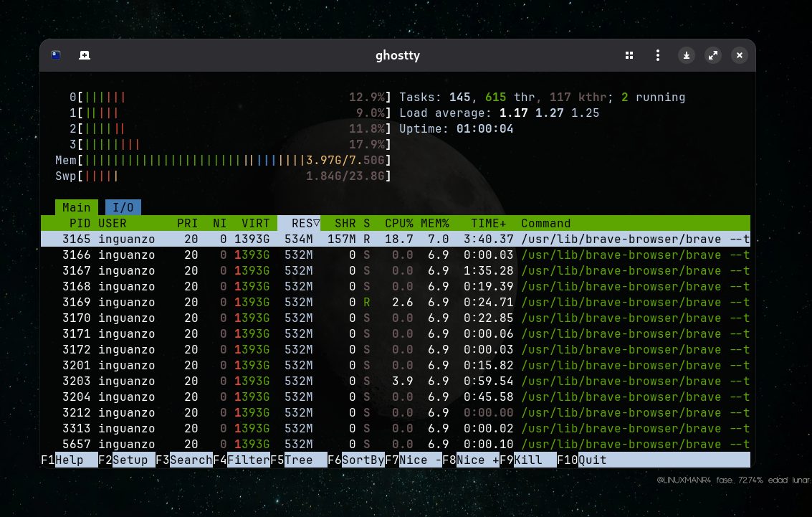Open the three-dot options menu
This screenshot has height=517, width=812.
click(x=657, y=55)
